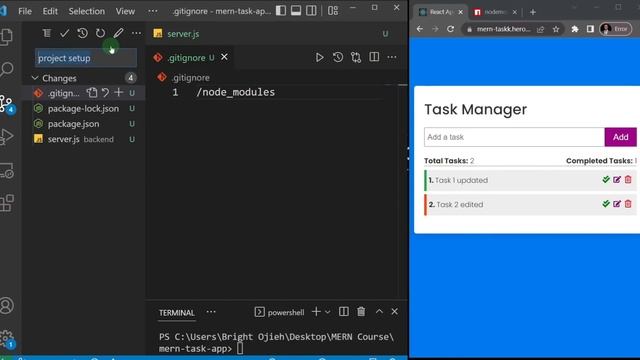Split the terminal panel

tap(344, 312)
